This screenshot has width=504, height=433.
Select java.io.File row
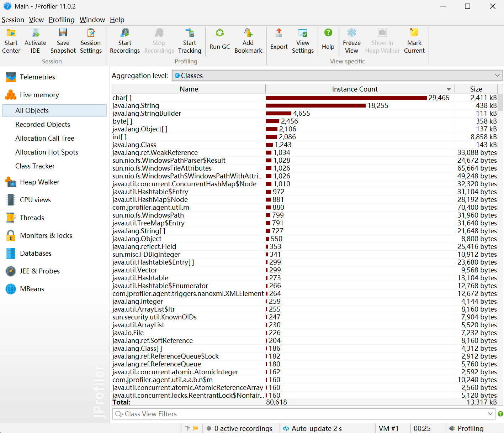tap(304, 333)
